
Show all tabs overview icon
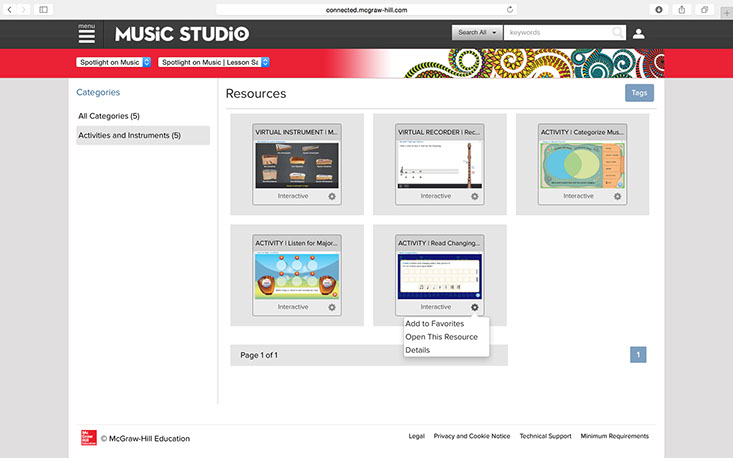[x=704, y=9]
